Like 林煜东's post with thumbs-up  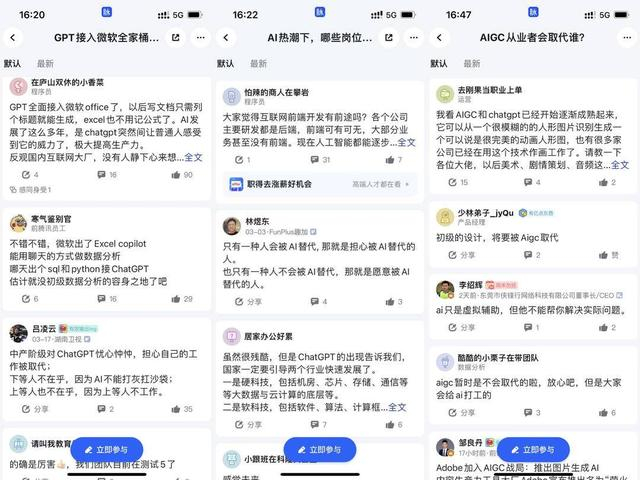point(393,302)
